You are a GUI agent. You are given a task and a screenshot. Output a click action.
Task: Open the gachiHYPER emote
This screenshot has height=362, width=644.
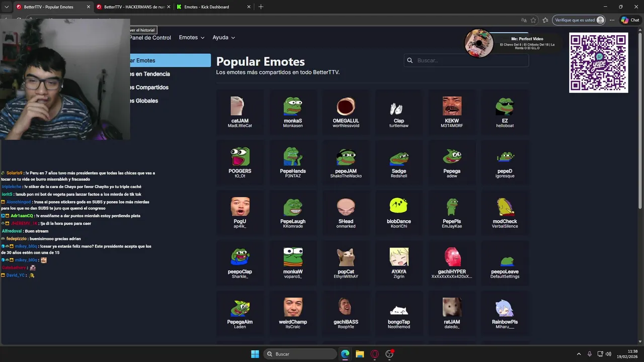click(x=452, y=262)
